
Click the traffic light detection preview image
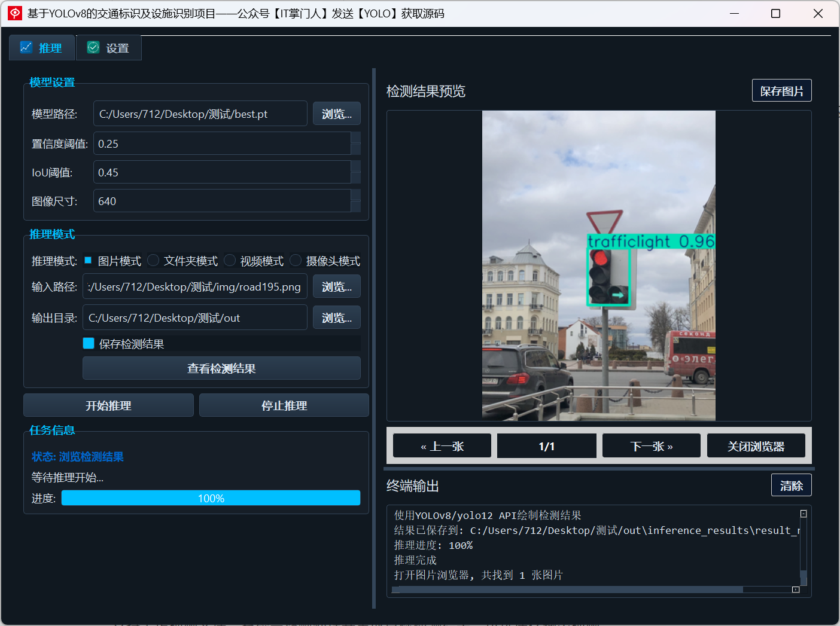coord(598,265)
